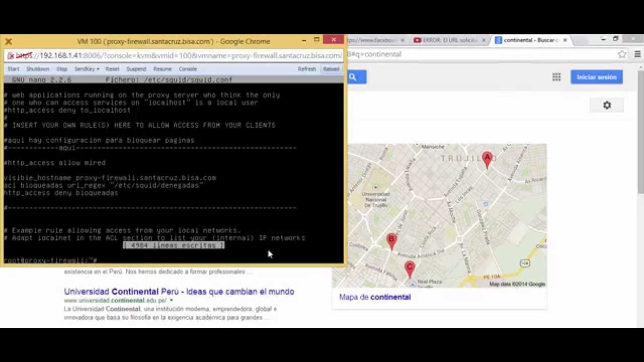The image size is (644, 362).
Task: Click the Real Plaza map label
Action: [x=429, y=282]
